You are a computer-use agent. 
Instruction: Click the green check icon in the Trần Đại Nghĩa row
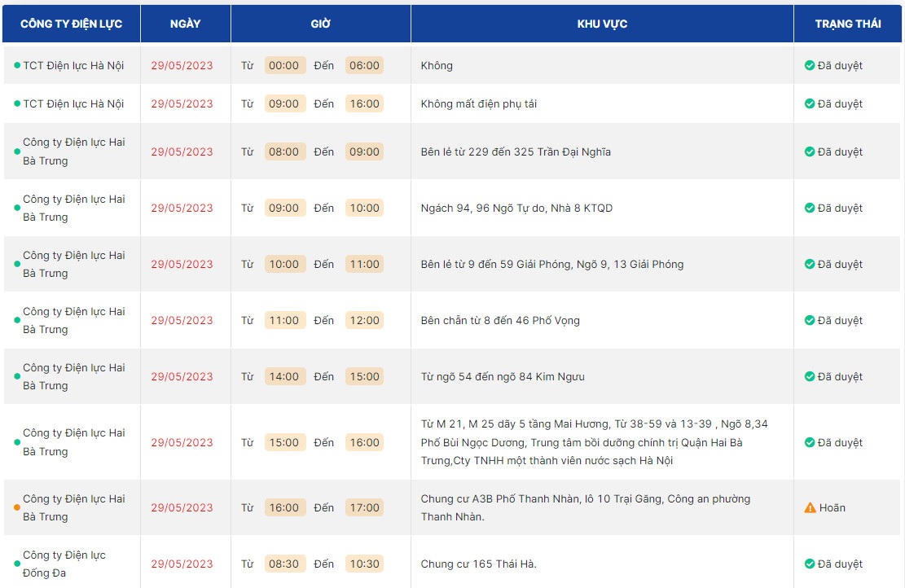tap(810, 151)
